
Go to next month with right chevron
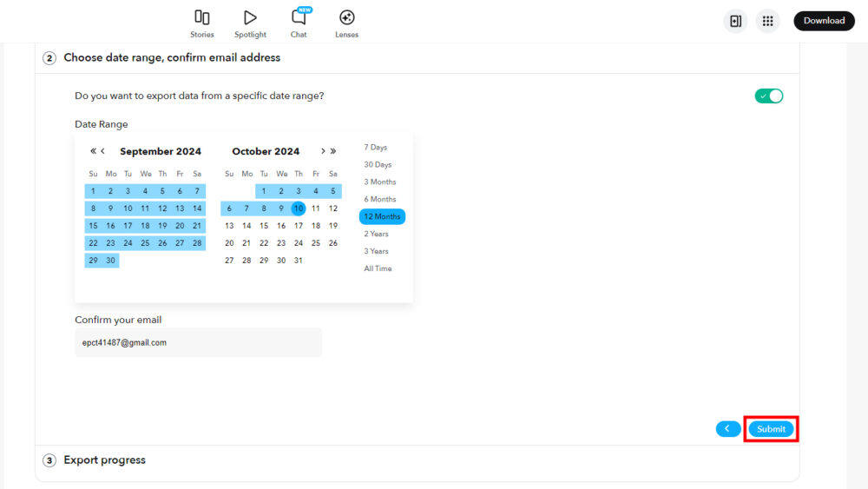click(x=323, y=150)
